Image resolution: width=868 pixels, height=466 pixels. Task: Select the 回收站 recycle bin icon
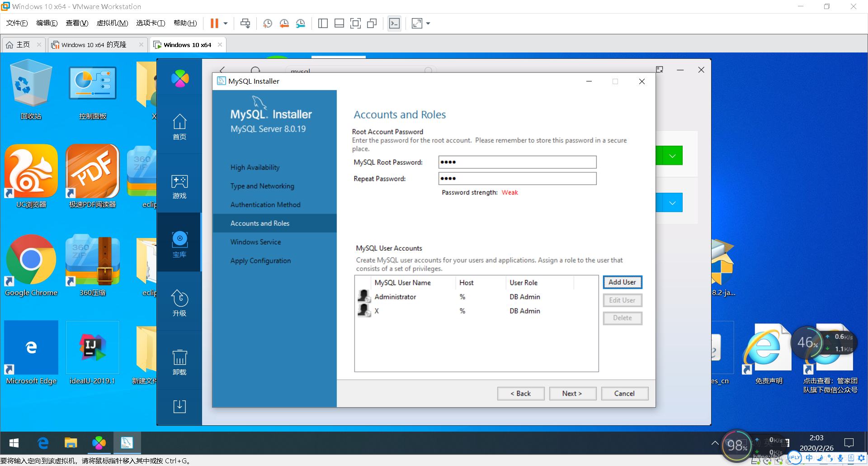[x=31, y=90]
